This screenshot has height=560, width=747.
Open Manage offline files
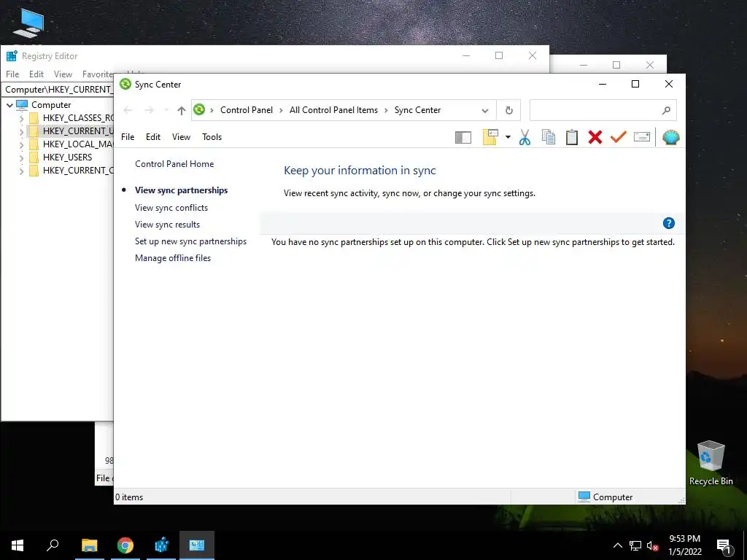pyautogui.click(x=172, y=257)
